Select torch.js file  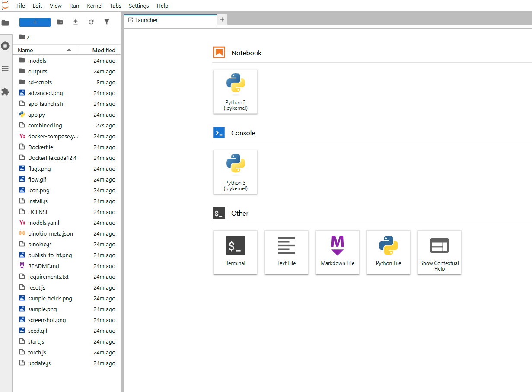pos(67,352)
